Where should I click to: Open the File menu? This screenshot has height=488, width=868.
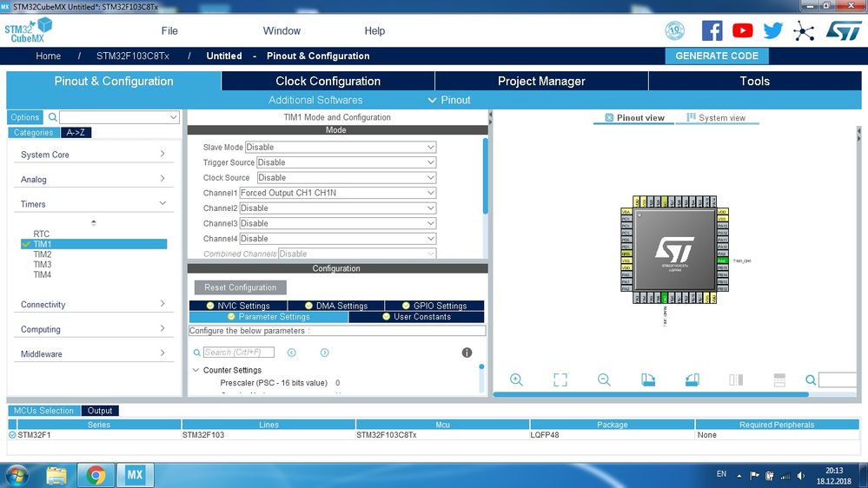pos(169,31)
